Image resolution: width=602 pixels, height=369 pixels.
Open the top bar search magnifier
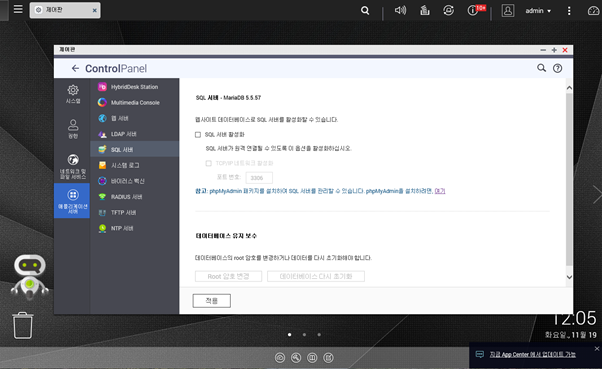(365, 10)
